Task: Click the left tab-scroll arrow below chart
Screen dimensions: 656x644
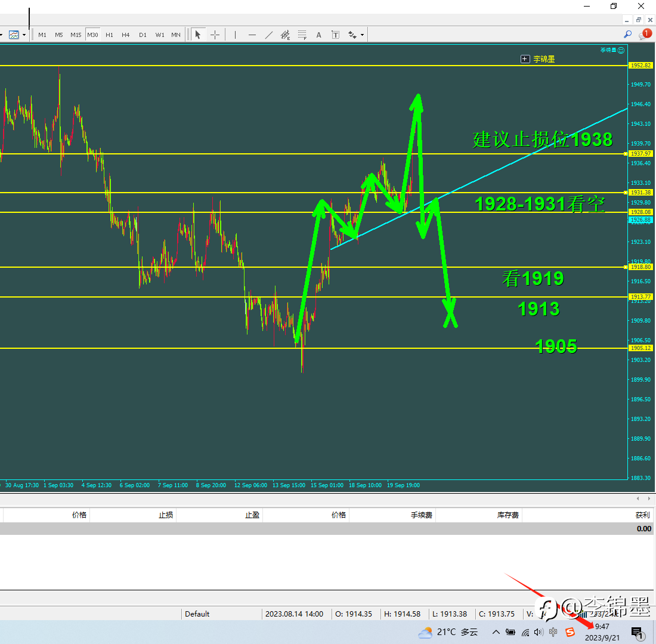Action: point(638,499)
